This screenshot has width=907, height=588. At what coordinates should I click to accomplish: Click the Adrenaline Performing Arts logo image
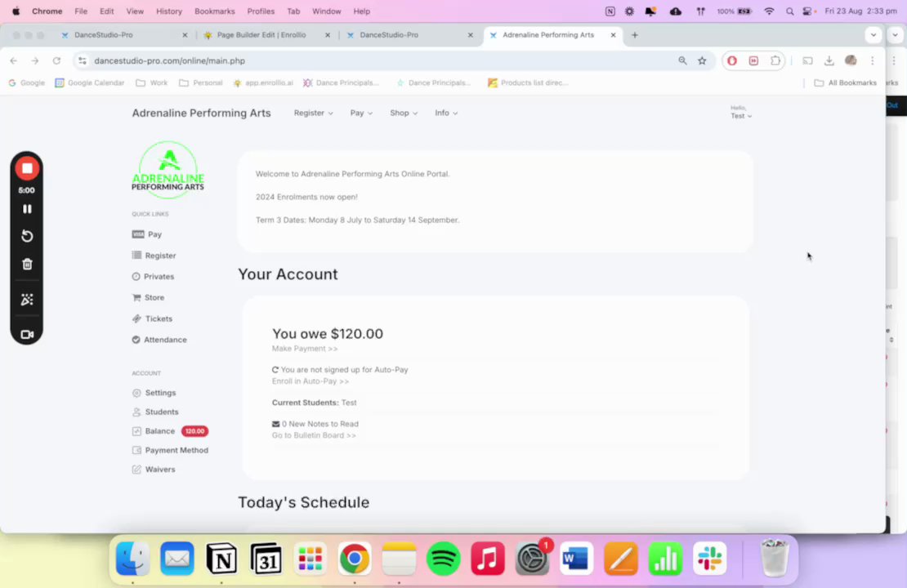168,169
